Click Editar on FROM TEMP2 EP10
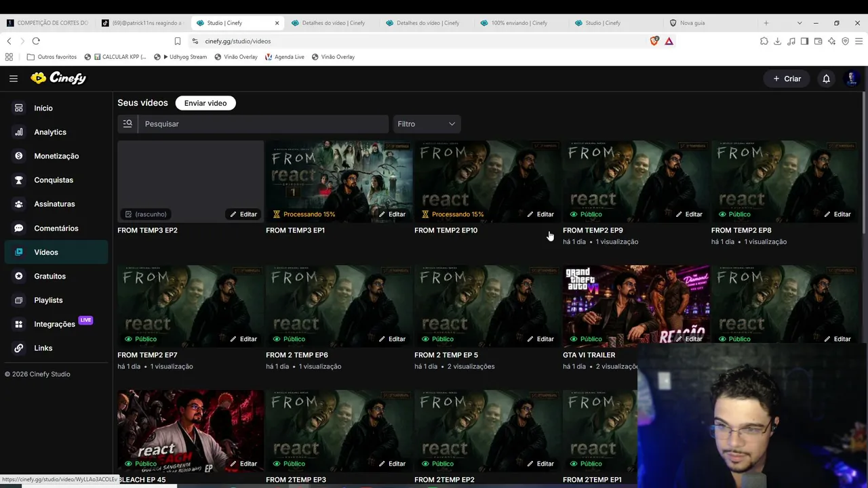This screenshot has height=488, width=868. click(540, 214)
